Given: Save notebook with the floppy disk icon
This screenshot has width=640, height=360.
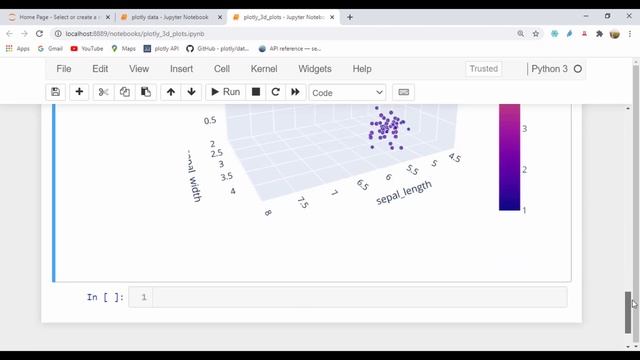Looking at the screenshot, I should (56, 92).
